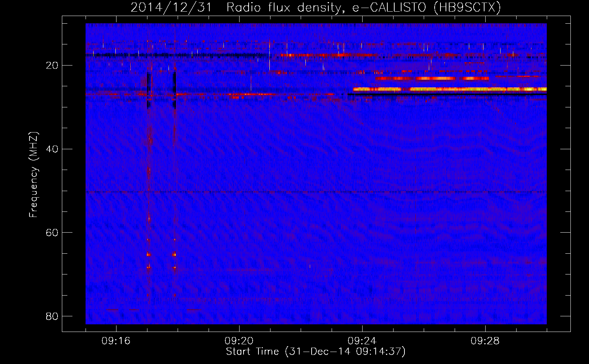This screenshot has height=364, width=589.
Task: Click the 09:20 time tick label
Action: 239,341
